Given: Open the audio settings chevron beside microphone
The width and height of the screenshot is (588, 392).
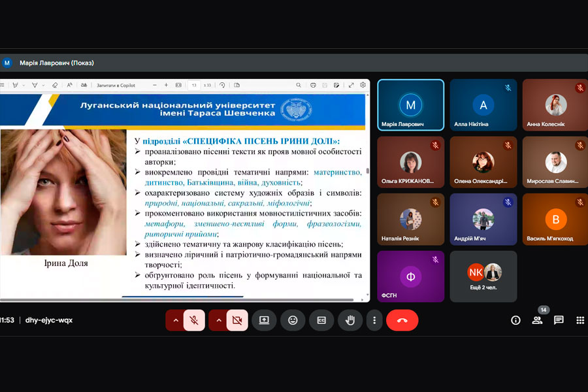Looking at the screenshot, I should [176, 320].
